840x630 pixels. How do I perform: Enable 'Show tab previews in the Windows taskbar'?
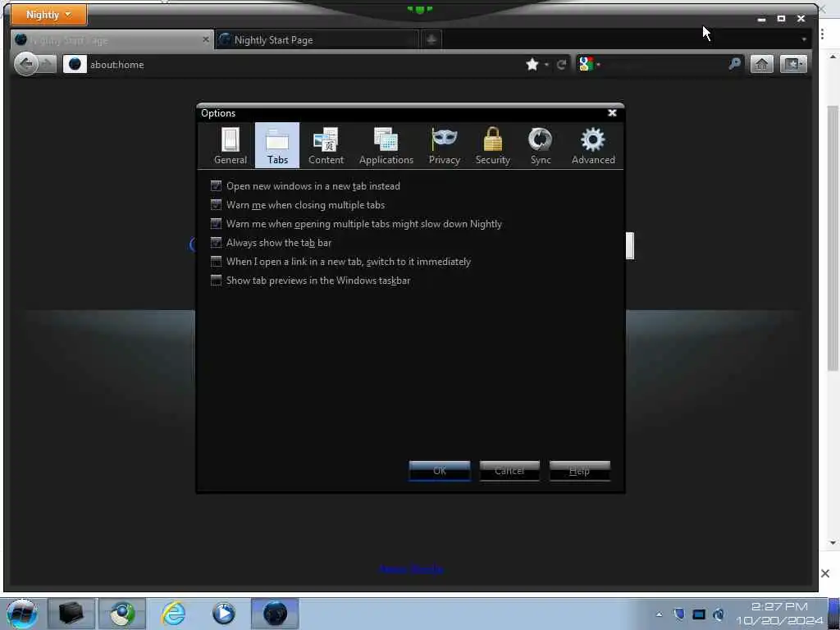click(310, 281)
